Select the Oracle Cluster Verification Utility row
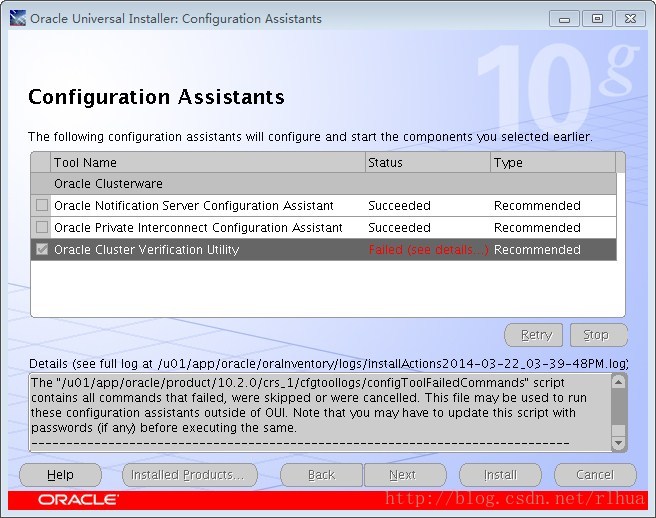This screenshot has width=656, height=518. (323, 249)
